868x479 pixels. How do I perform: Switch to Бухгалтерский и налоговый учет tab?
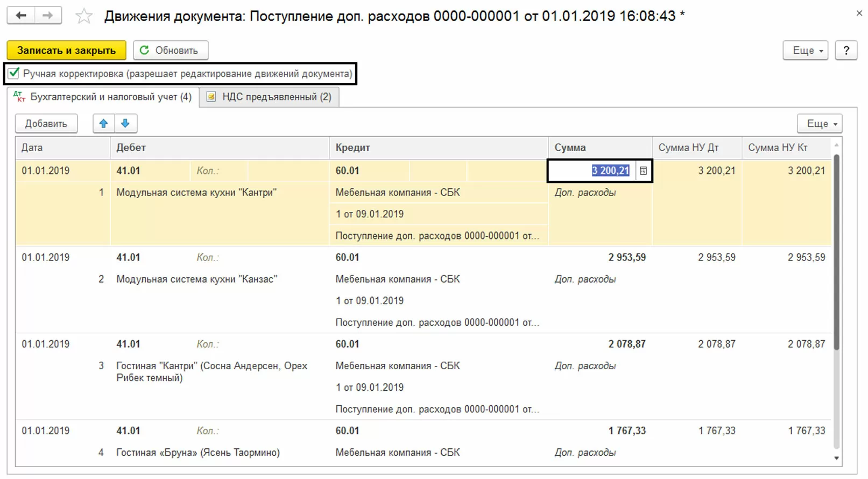tap(103, 97)
